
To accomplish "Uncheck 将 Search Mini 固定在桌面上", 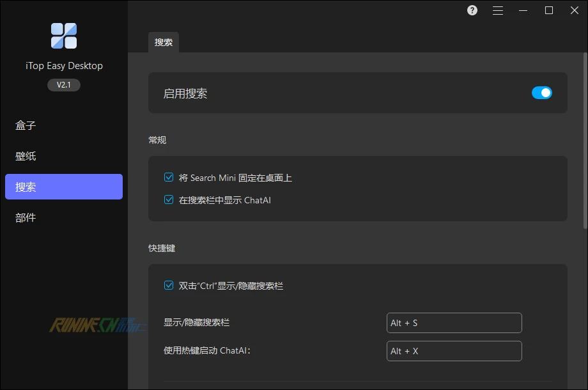I will tap(169, 177).
